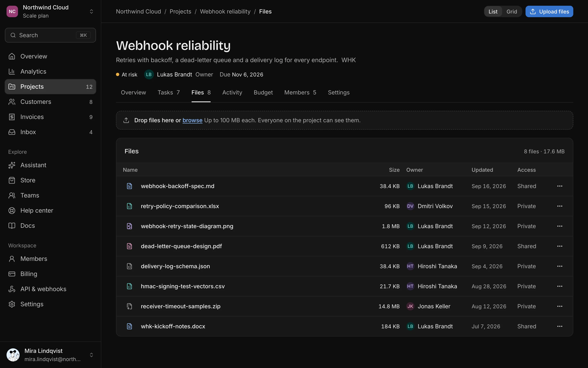Click owner Jonas Keller in the zip row

click(x=434, y=306)
